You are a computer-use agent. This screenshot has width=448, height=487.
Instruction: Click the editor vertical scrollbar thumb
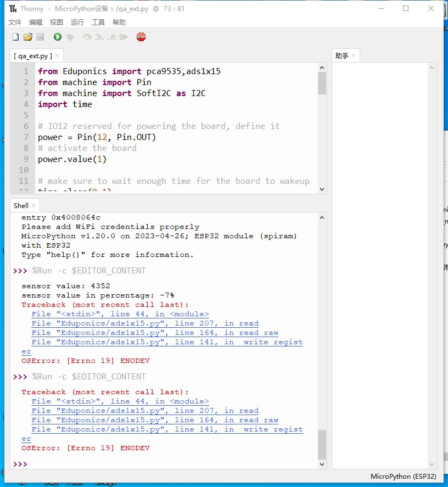pos(322,83)
